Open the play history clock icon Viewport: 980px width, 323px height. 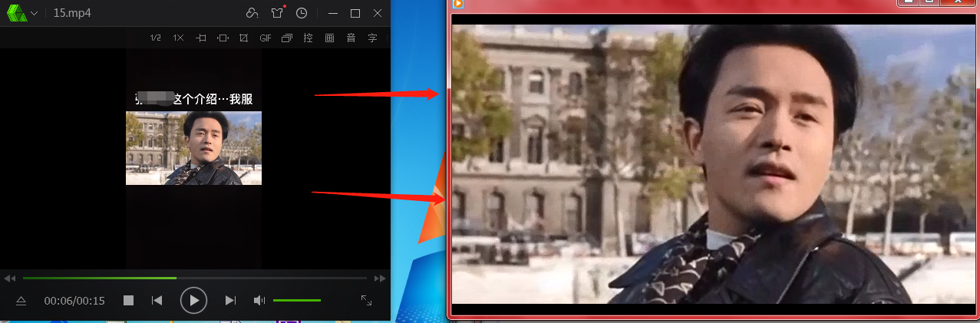point(302,13)
